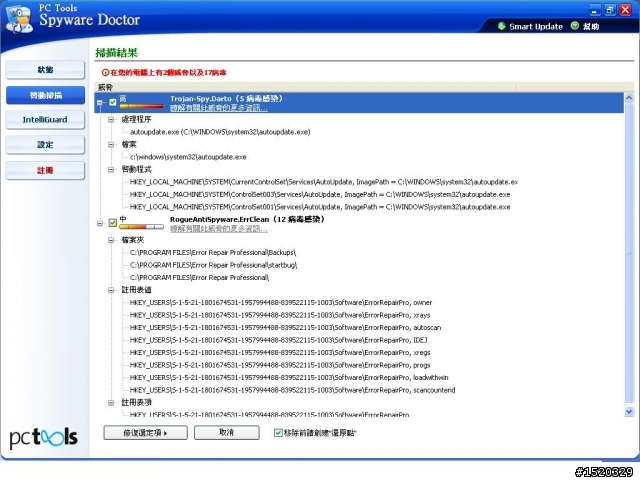Click the red warning icon beside threat summary
Image resolution: width=640 pixels, height=480 pixels.
[x=105, y=73]
